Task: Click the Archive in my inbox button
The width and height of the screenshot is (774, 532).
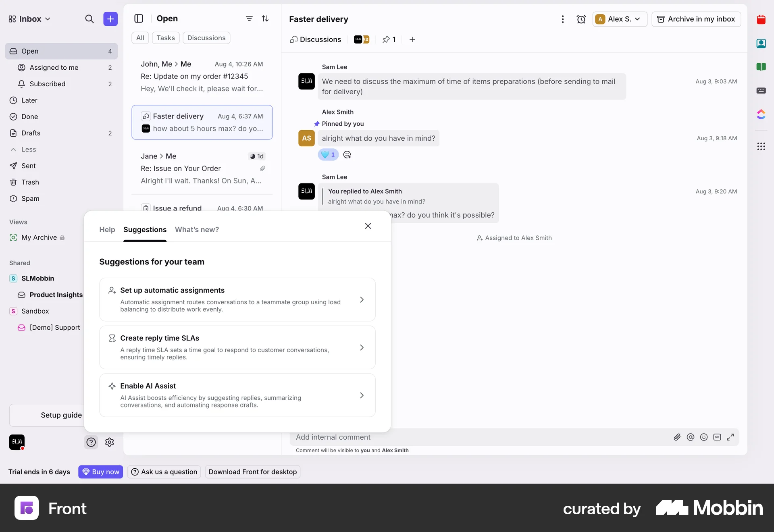Action: click(696, 19)
